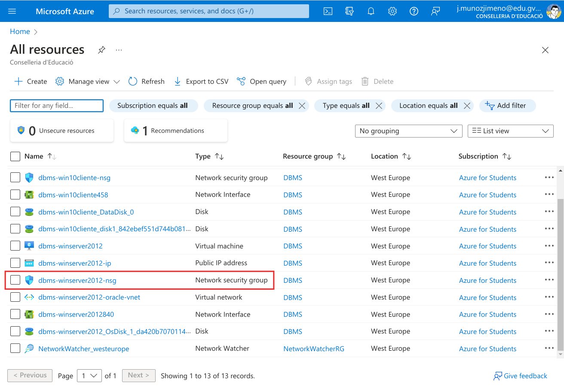Open the dbms-winserver2012-oracle-vnet resource
Image resolution: width=564 pixels, height=392 pixels.
pyautogui.click(x=89, y=297)
